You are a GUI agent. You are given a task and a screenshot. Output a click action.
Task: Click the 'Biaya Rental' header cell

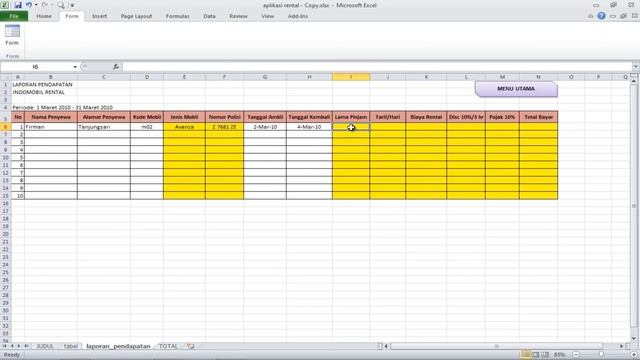(x=426, y=117)
